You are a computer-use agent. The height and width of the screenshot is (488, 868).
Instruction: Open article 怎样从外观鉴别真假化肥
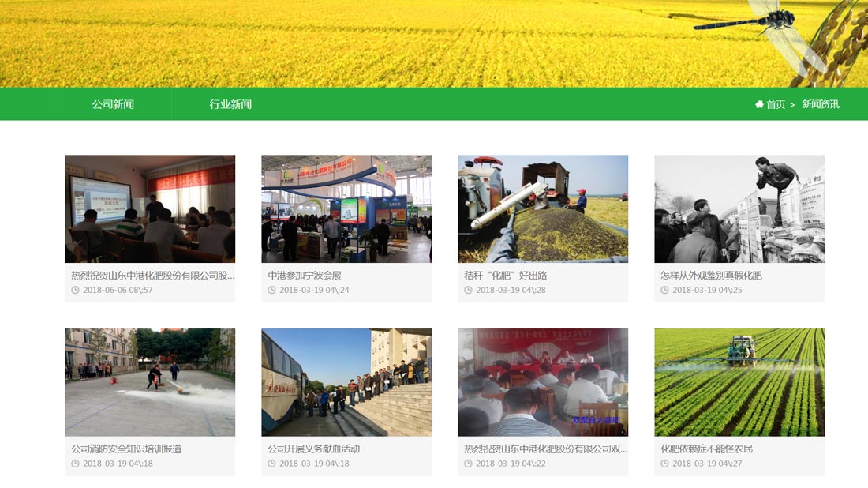point(711,276)
